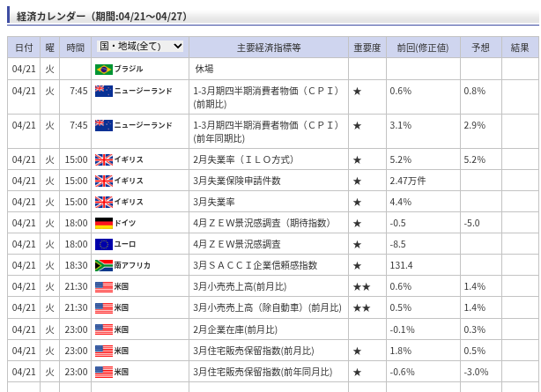Click the Euro flag icon
This screenshot has height=392, width=541.
point(103,244)
